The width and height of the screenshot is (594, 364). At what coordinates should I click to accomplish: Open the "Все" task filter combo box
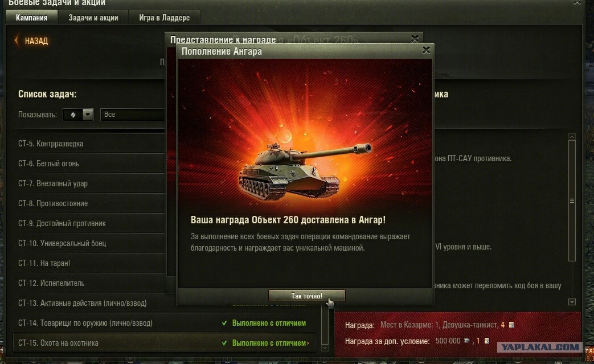point(133,114)
